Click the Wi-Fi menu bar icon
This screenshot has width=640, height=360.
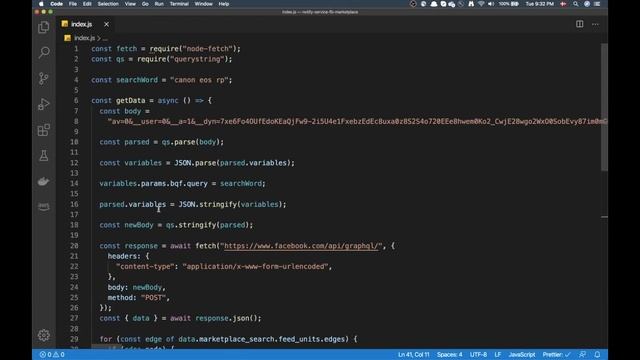point(481,4)
